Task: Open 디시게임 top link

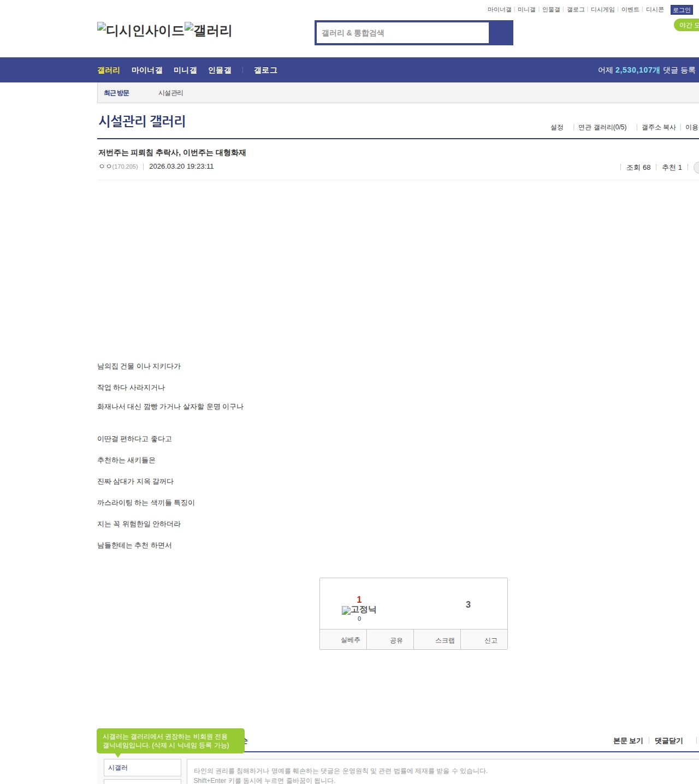Action: [602, 10]
